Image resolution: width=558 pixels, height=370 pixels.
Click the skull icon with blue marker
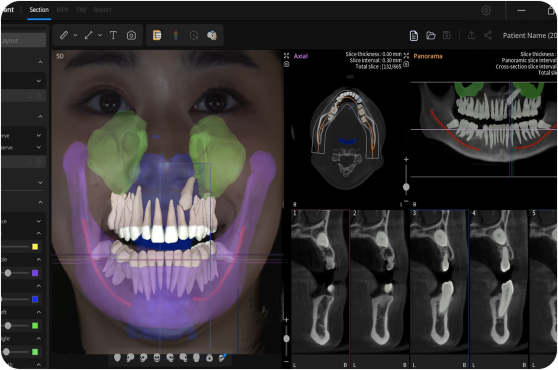[222, 358]
